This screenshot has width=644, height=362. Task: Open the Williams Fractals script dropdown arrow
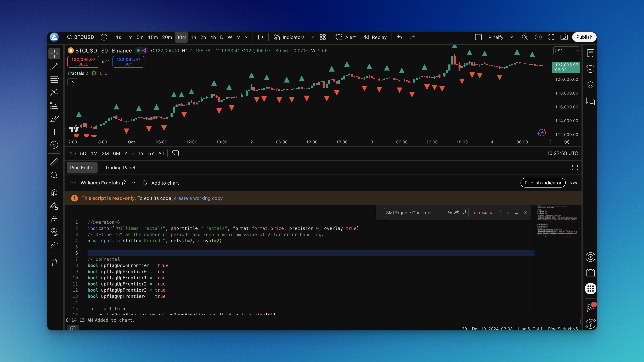click(133, 183)
